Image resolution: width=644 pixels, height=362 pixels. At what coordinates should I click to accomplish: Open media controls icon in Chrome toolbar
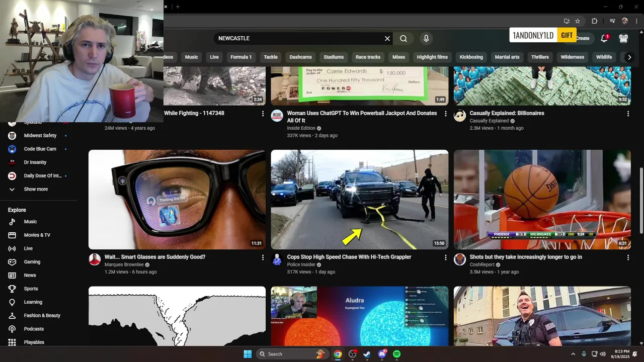pos(612,21)
